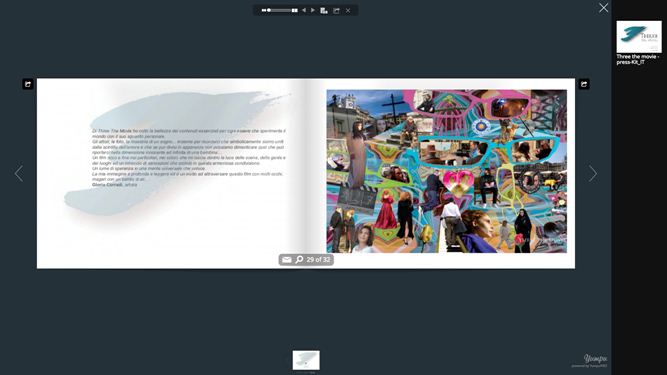Close the top toolbar with its small X
Viewport: 667px width, 375px height.
[348, 10]
